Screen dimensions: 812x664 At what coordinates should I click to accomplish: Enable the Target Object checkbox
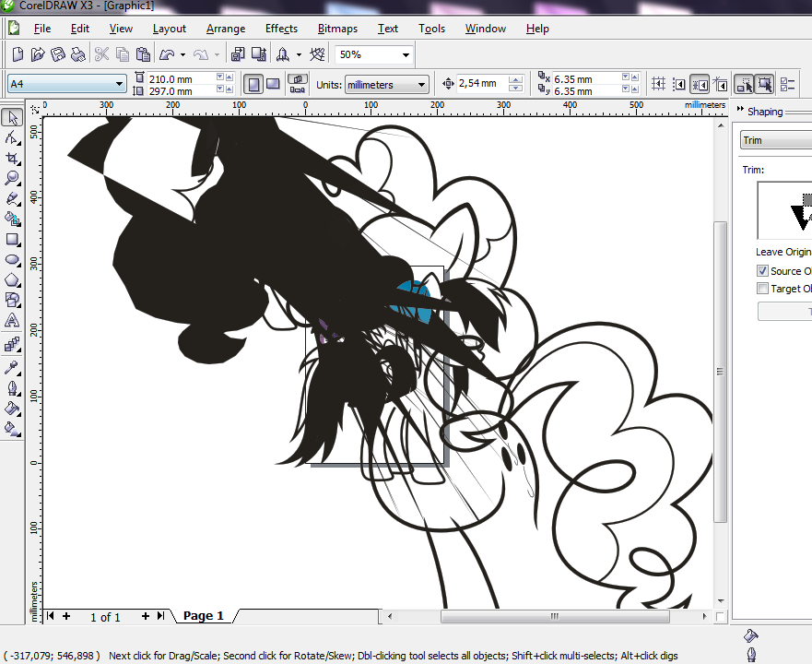[x=762, y=289]
